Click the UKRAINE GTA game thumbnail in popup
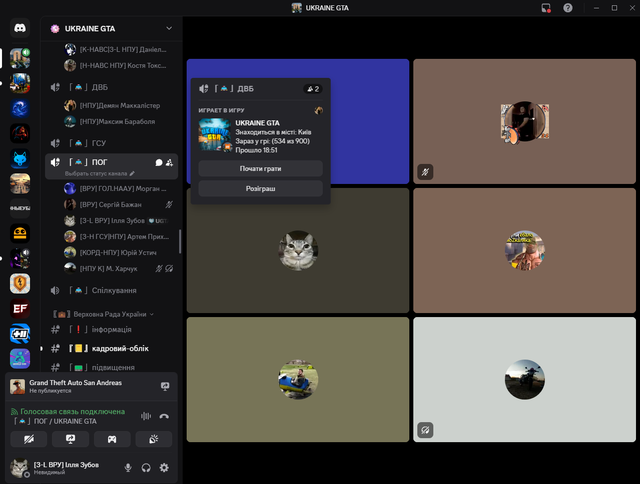This screenshot has width=640, height=484. pos(215,135)
